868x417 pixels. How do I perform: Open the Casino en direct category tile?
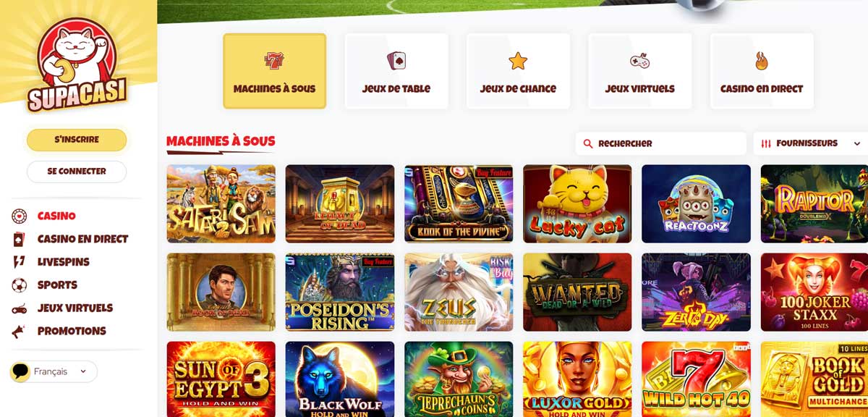coord(762,71)
